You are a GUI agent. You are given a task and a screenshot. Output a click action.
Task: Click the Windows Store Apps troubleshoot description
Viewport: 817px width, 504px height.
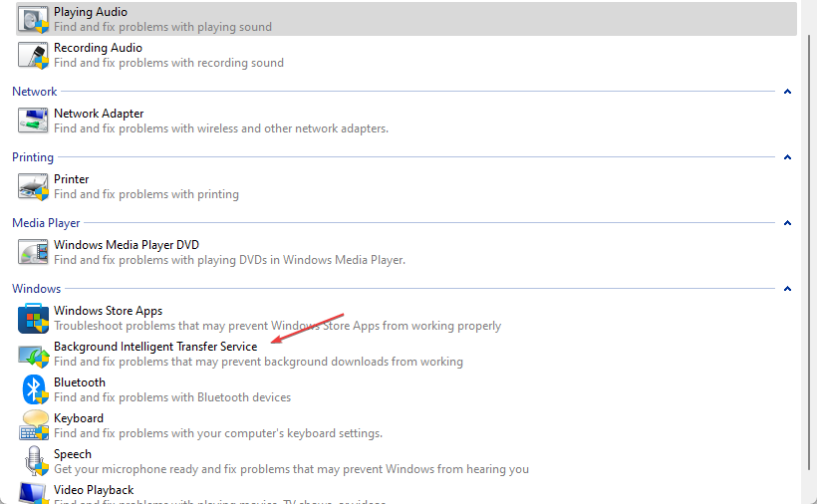(x=277, y=326)
